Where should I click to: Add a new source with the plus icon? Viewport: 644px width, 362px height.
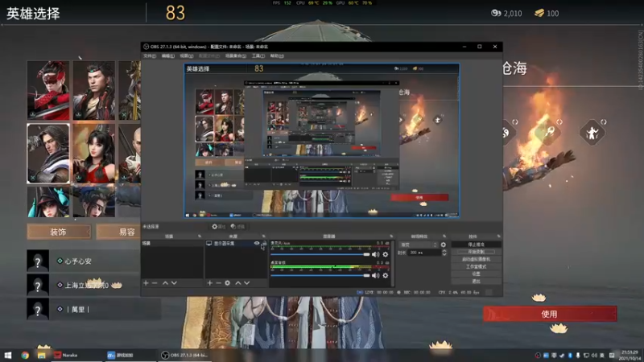coord(209,283)
